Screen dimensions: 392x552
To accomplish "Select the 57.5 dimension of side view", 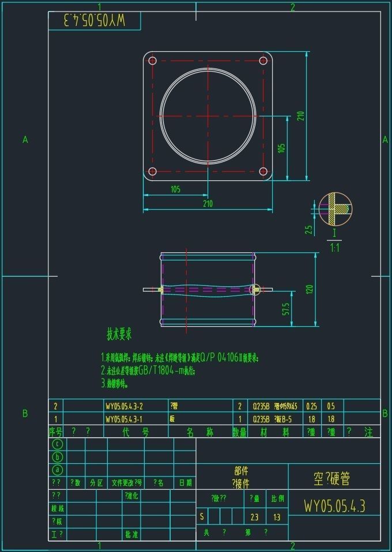I will [286, 309].
